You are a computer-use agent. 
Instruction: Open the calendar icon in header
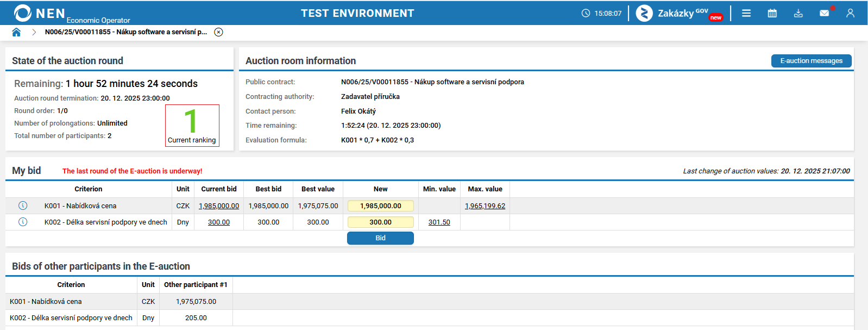[x=772, y=13]
